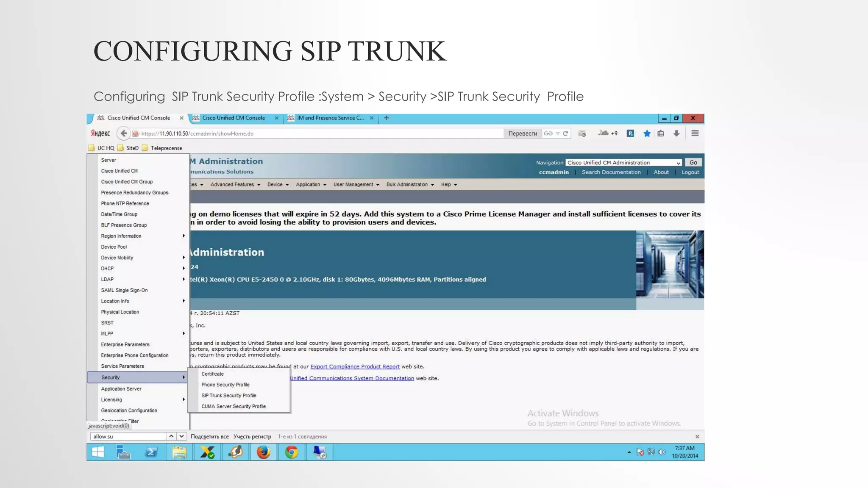Select Enterprise Parameters in System menu
Viewport: 868px width, 488px height.
125,345
